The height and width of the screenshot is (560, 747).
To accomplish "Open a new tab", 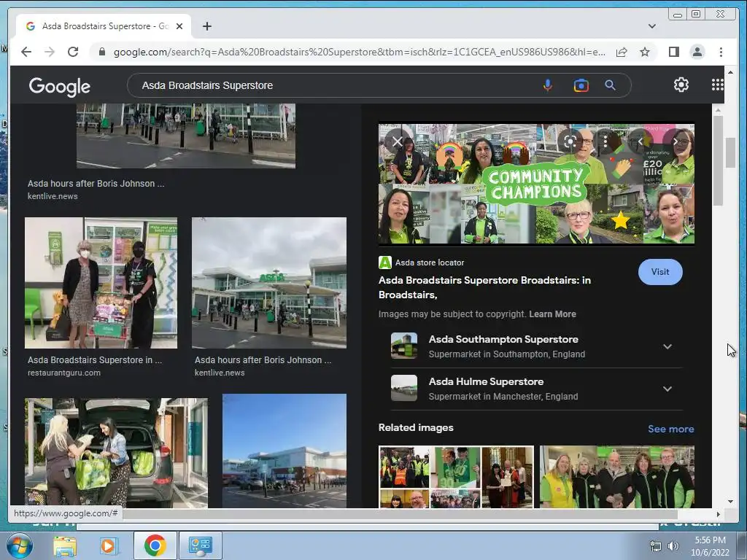I will pos(206,26).
